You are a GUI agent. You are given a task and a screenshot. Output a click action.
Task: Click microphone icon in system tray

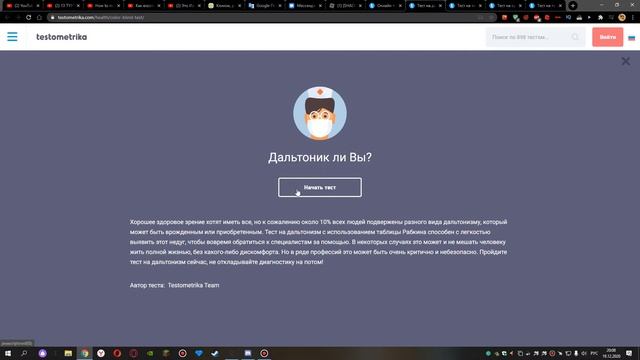point(576,353)
